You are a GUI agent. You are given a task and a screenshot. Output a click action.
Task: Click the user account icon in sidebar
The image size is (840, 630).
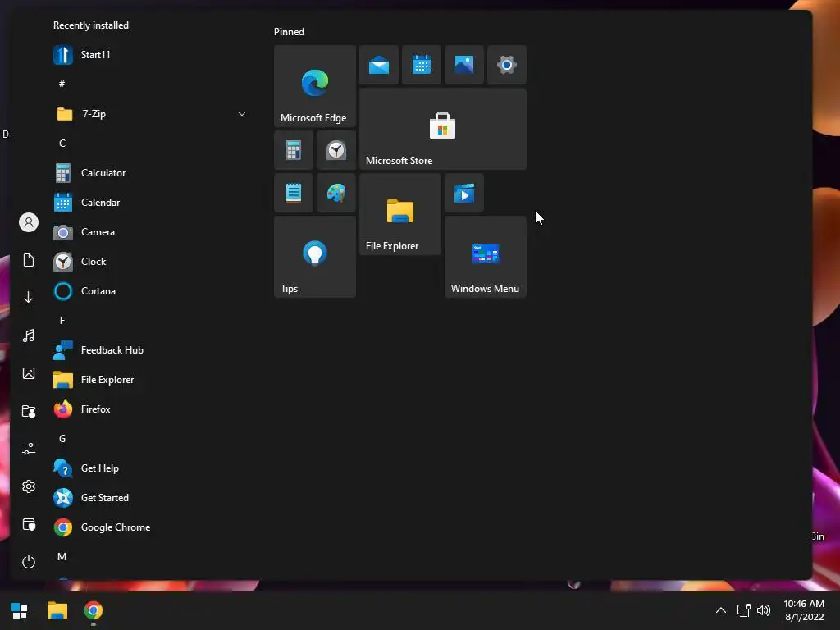29,222
